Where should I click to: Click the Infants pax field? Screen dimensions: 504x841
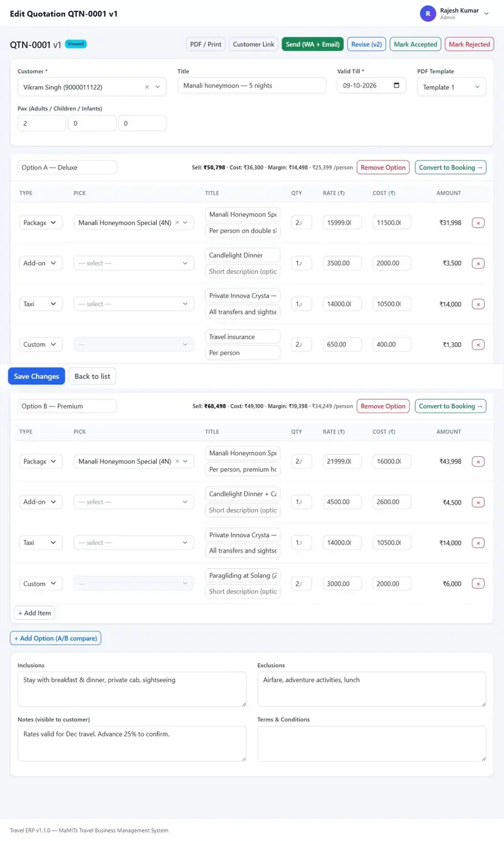pyautogui.click(x=142, y=123)
